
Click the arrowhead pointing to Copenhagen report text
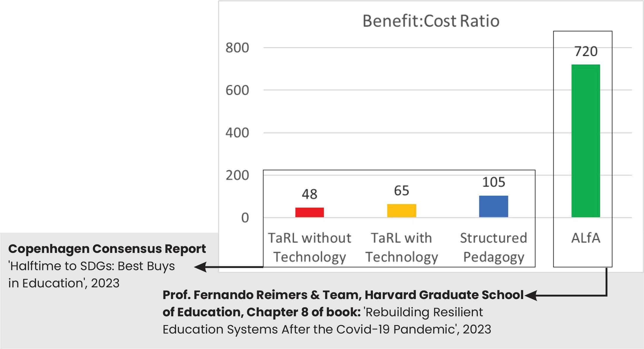(x=201, y=267)
